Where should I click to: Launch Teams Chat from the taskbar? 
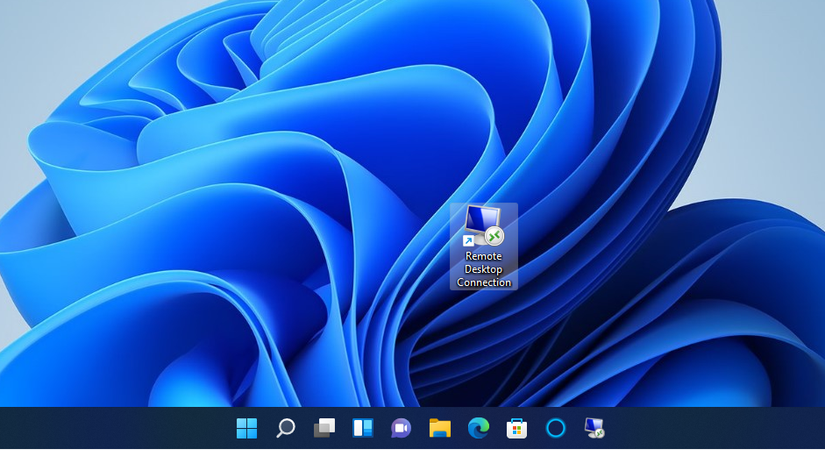tap(401, 429)
